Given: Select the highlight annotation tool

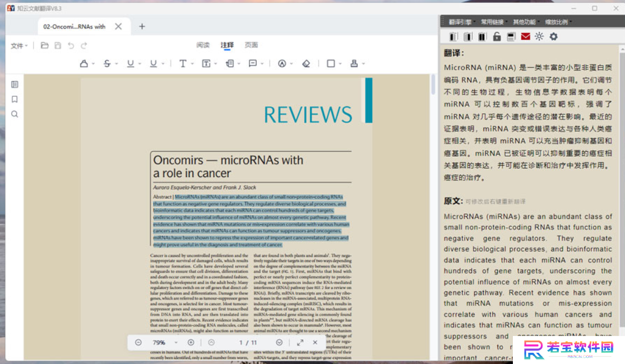Looking at the screenshot, I should pos(84,63).
